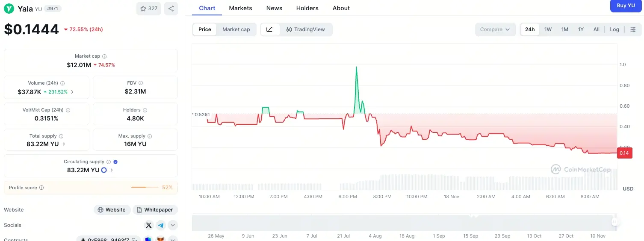Open the Compare dropdown
644x241 pixels.
(x=495, y=29)
